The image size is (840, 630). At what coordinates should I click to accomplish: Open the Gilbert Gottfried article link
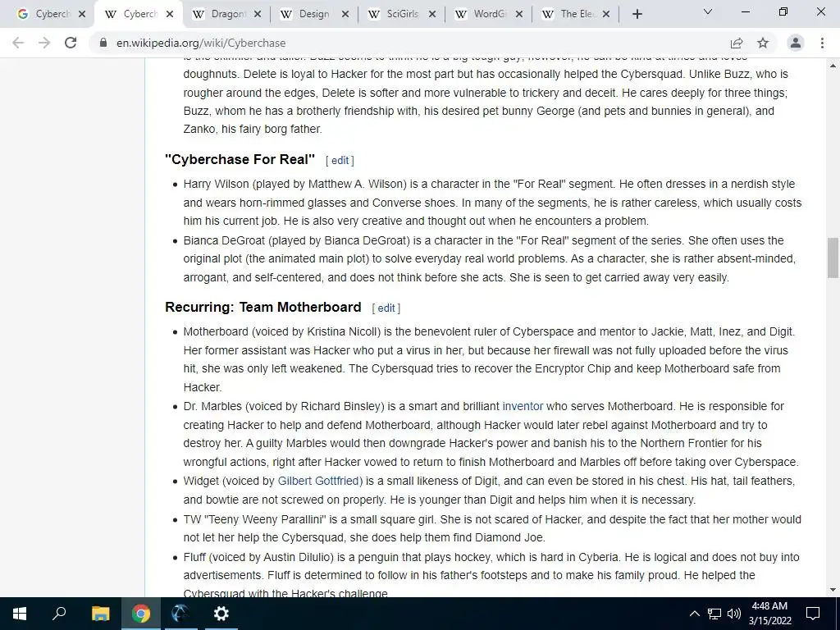click(320, 481)
